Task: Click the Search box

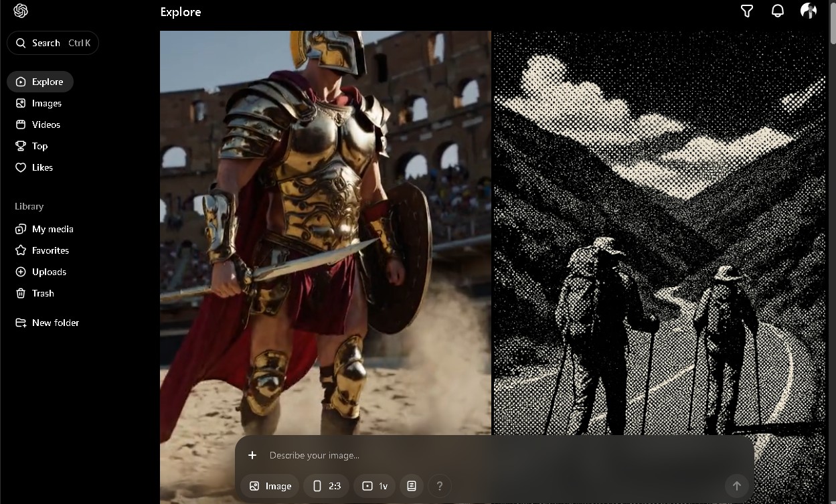Action: [53, 43]
